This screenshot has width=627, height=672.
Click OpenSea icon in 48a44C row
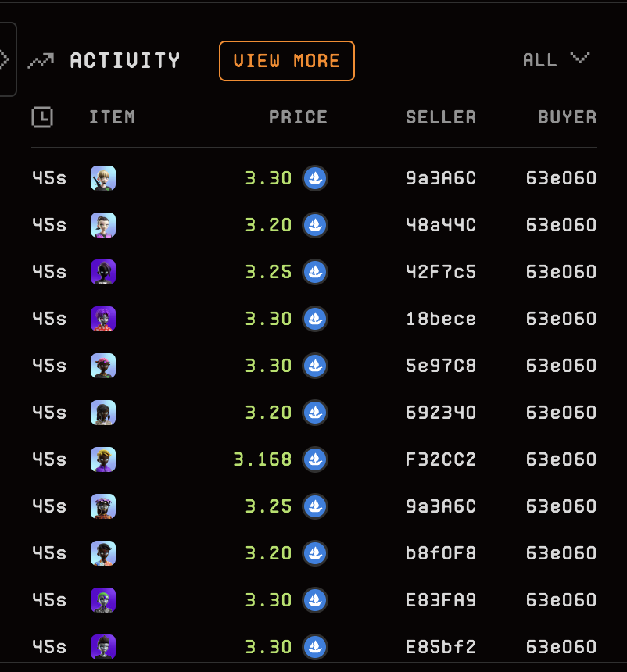point(315,225)
